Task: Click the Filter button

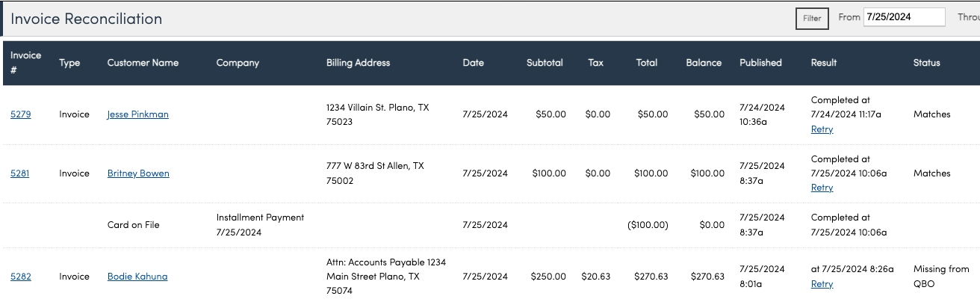Action: 812,19
